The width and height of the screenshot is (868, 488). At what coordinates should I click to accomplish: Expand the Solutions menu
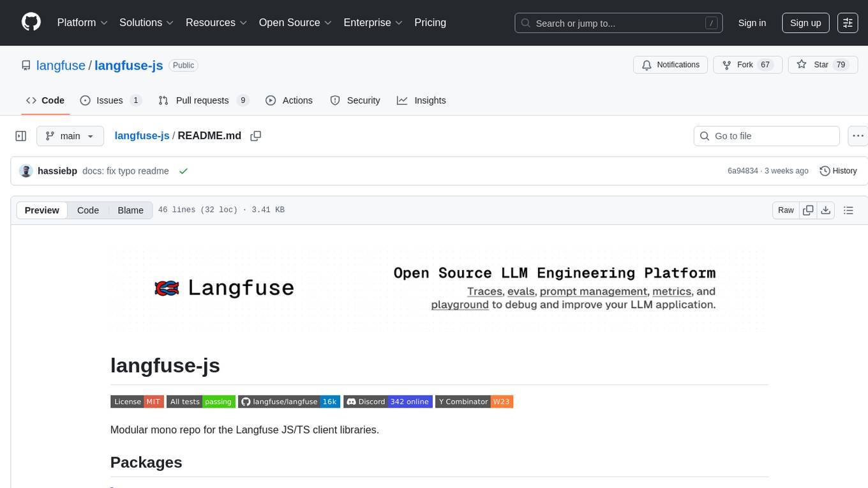tap(147, 22)
